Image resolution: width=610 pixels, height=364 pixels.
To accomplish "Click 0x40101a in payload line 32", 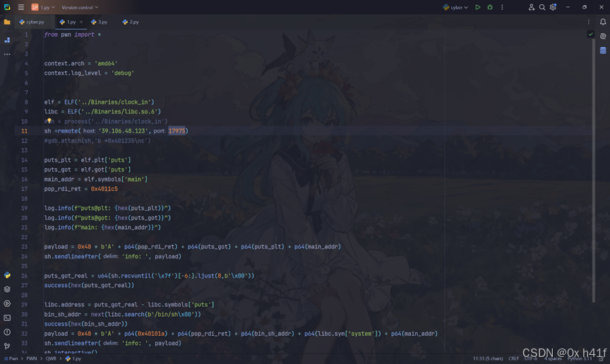I will 151,333.
